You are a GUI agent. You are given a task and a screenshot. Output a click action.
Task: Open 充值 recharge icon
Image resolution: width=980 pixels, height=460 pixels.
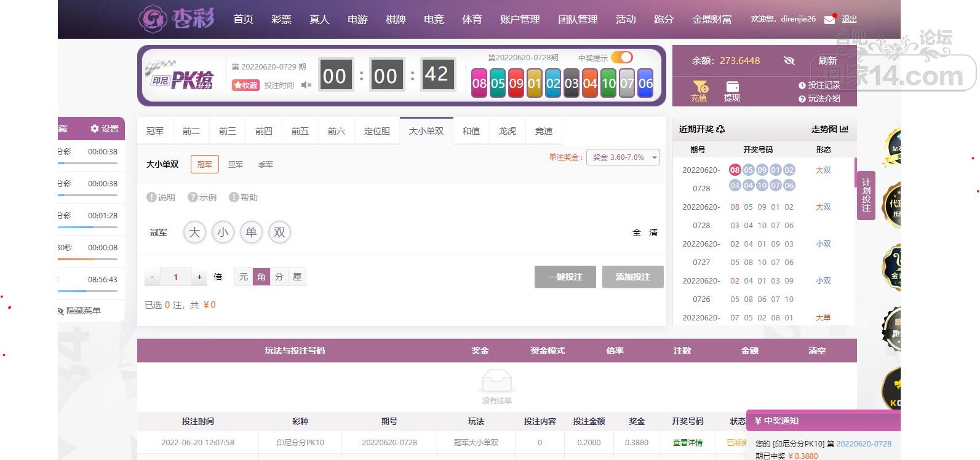[699, 91]
